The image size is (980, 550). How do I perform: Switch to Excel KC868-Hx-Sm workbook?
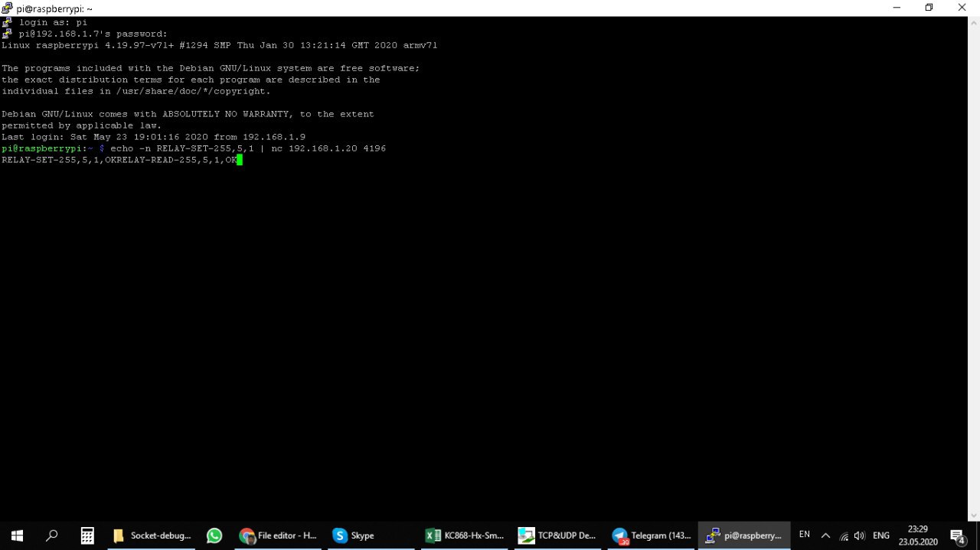465,535
